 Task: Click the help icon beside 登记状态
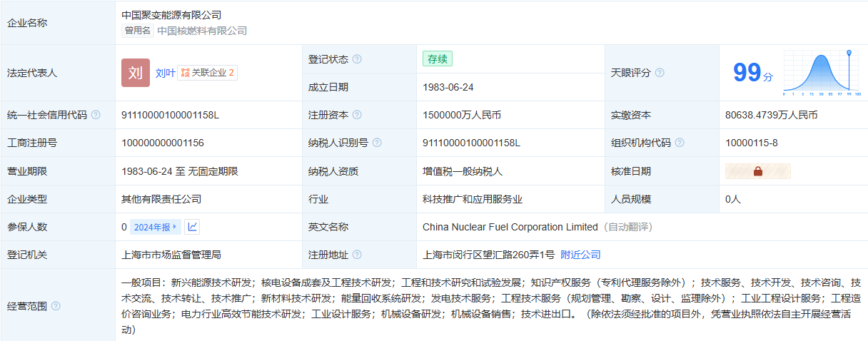point(357,59)
